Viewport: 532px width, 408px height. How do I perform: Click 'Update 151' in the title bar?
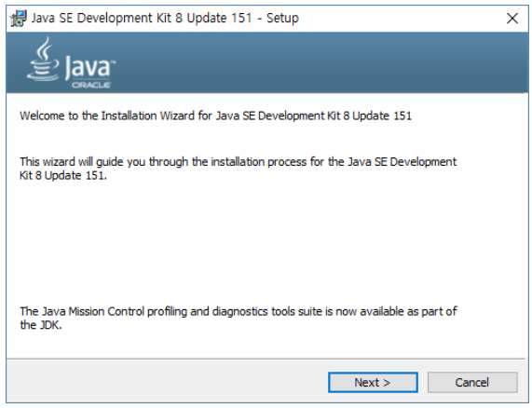[x=220, y=18]
